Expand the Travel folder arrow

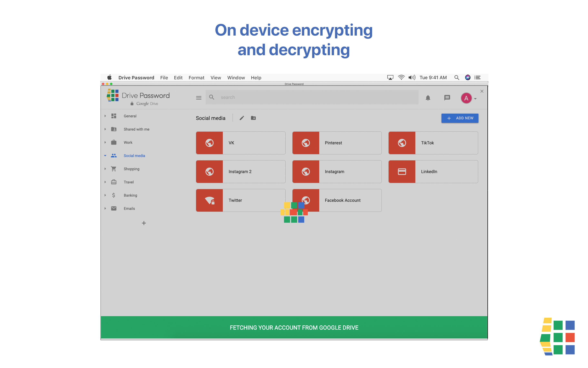point(105,182)
